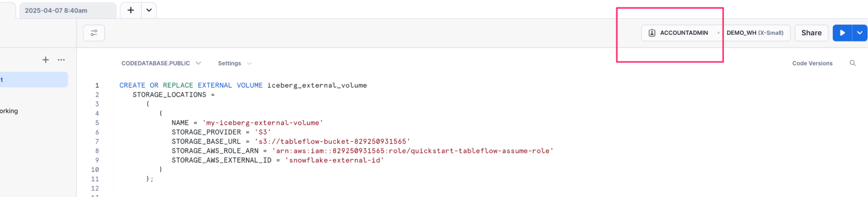The width and height of the screenshot is (868, 197).
Task: Click the STORAGE_AWS_ROLE_ARN value string
Action: click(x=413, y=151)
